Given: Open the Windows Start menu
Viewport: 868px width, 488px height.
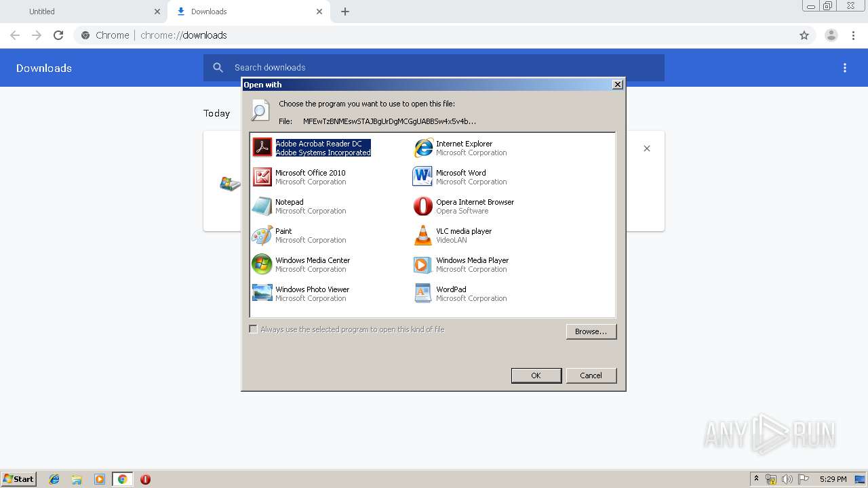Looking at the screenshot, I should (x=19, y=479).
